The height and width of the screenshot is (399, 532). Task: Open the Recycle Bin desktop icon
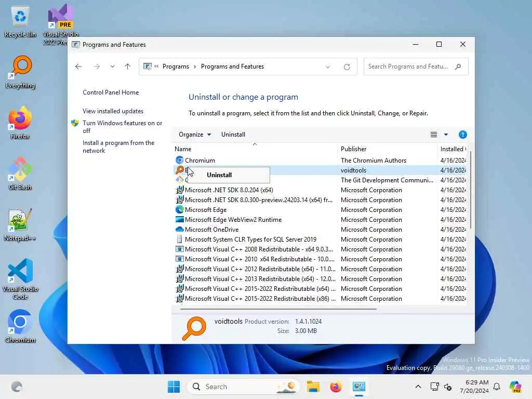point(20,21)
